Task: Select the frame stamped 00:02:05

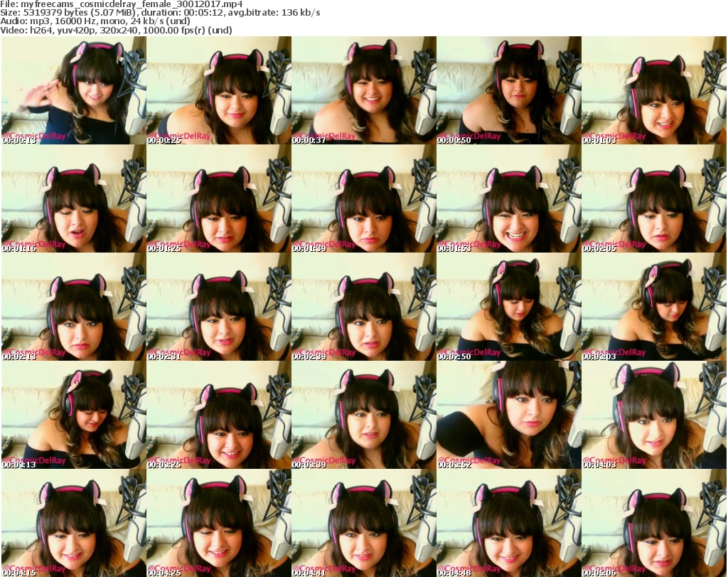Action: 654,198
